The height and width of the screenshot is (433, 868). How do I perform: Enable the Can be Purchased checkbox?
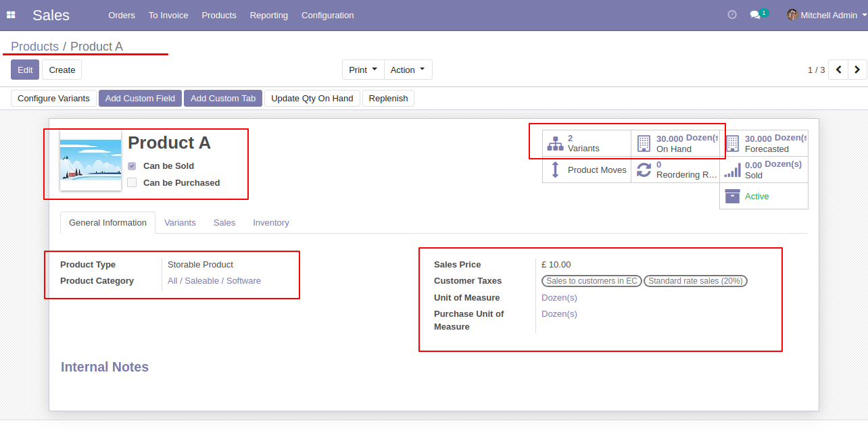coord(132,182)
